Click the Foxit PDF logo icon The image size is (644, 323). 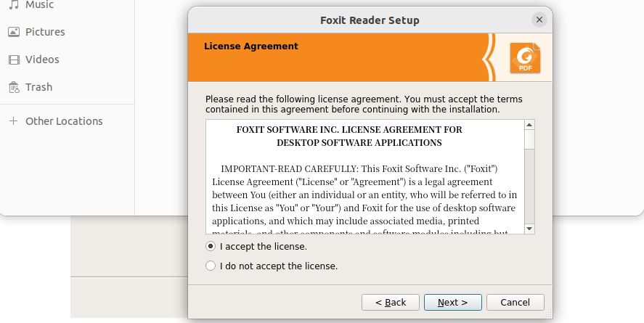[525, 57]
